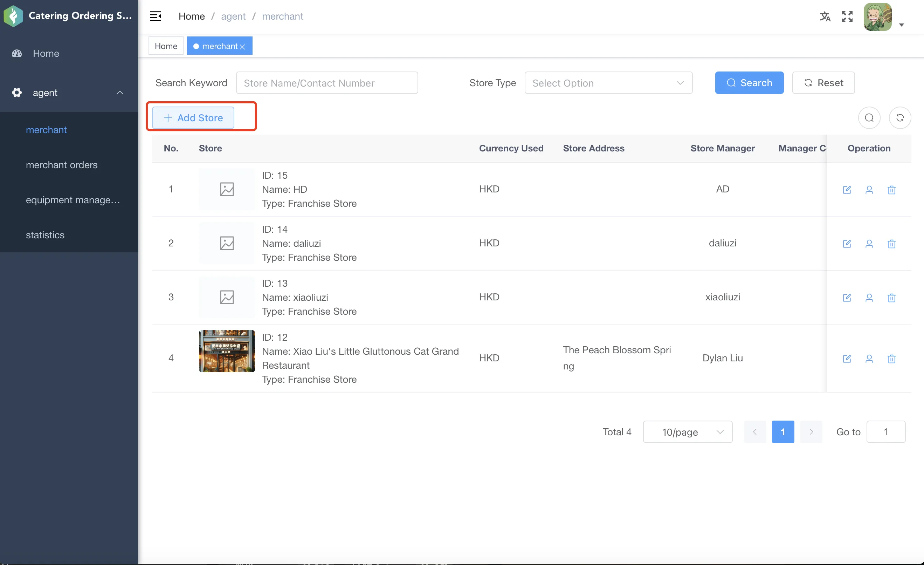Open the 10/page page size dropdown
Screen dimensions: 924x565
pyautogui.click(x=687, y=432)
